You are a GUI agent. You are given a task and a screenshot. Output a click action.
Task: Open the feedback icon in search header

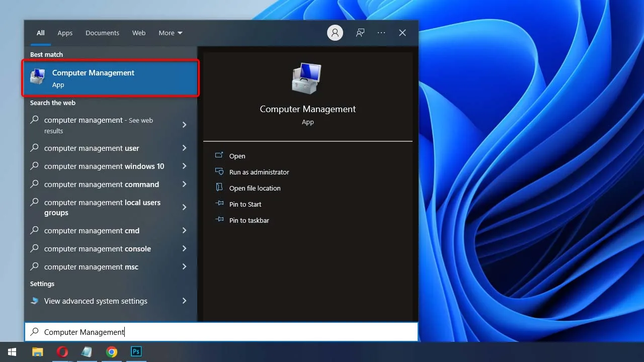tap(360, 33)
